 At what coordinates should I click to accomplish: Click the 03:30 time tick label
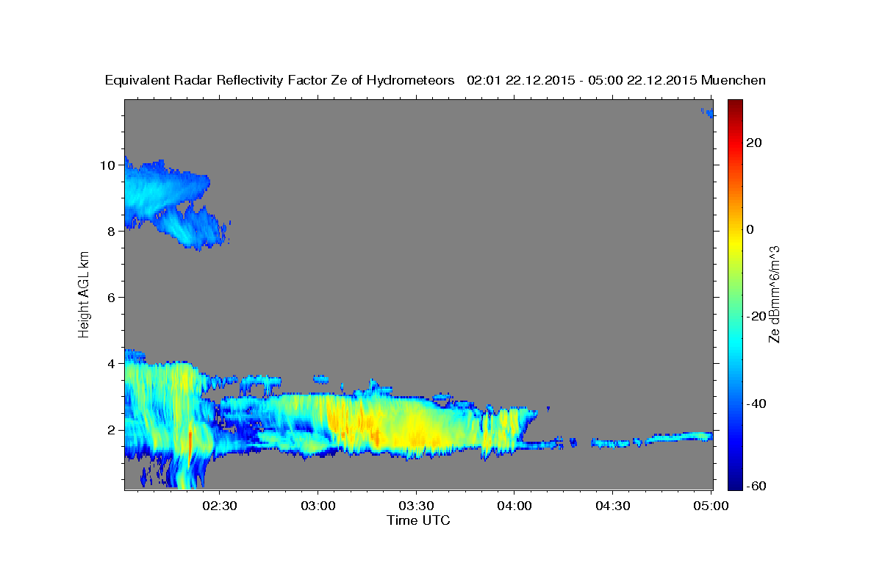417,506
